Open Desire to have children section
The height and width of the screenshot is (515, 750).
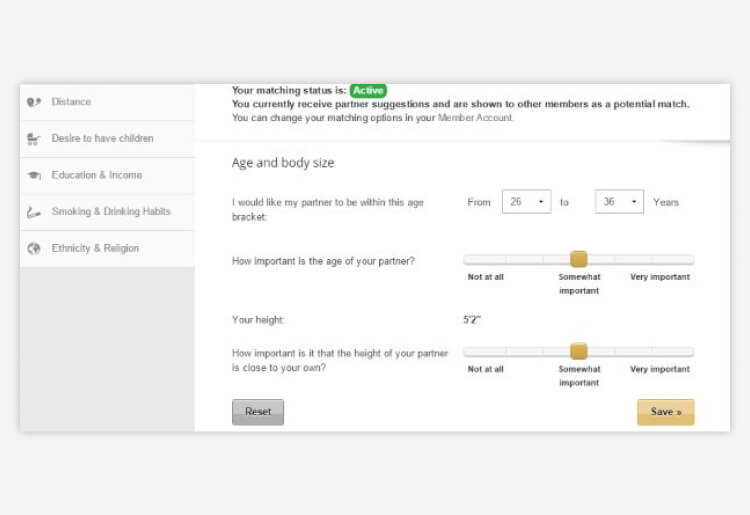pos(107,139)
